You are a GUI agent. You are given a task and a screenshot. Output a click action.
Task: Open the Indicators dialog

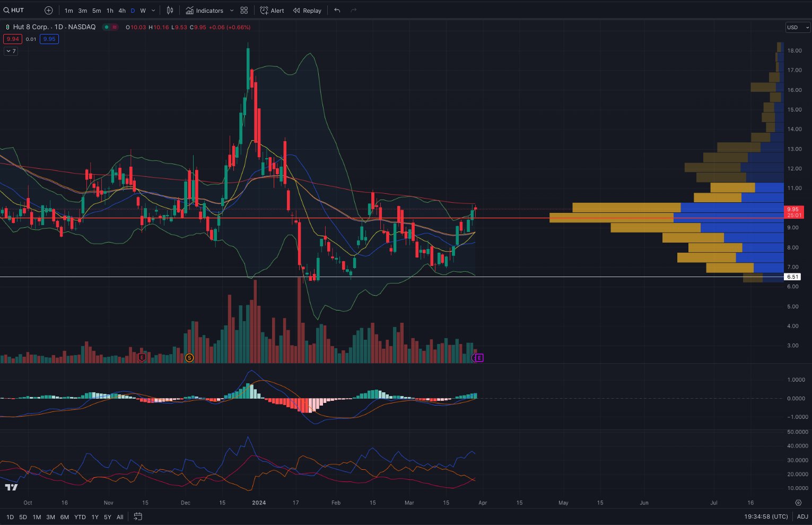tap(205, 10)
